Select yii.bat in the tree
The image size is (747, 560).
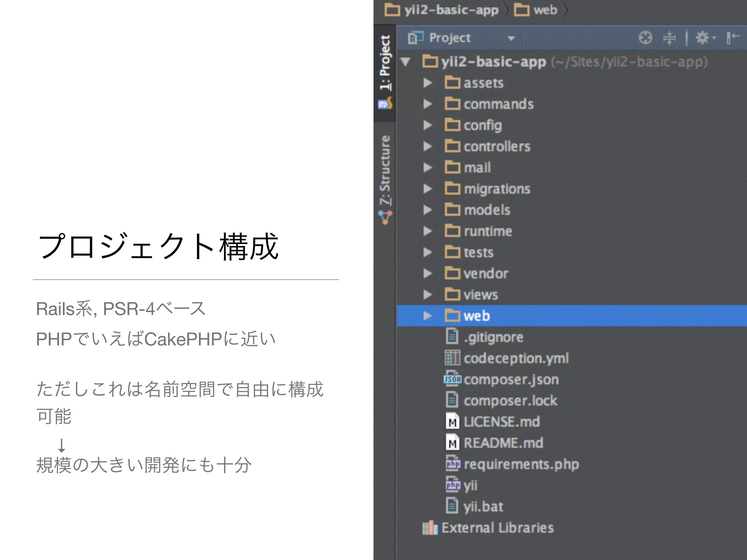483,506
